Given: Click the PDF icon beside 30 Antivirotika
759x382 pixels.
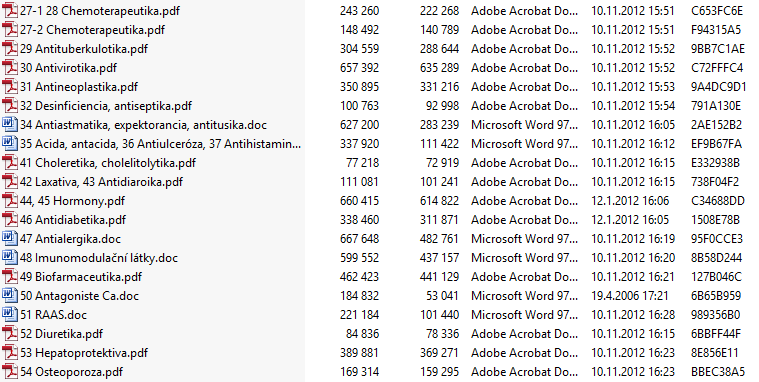Looking at the screenshot, I should click(x=10, y=68).
